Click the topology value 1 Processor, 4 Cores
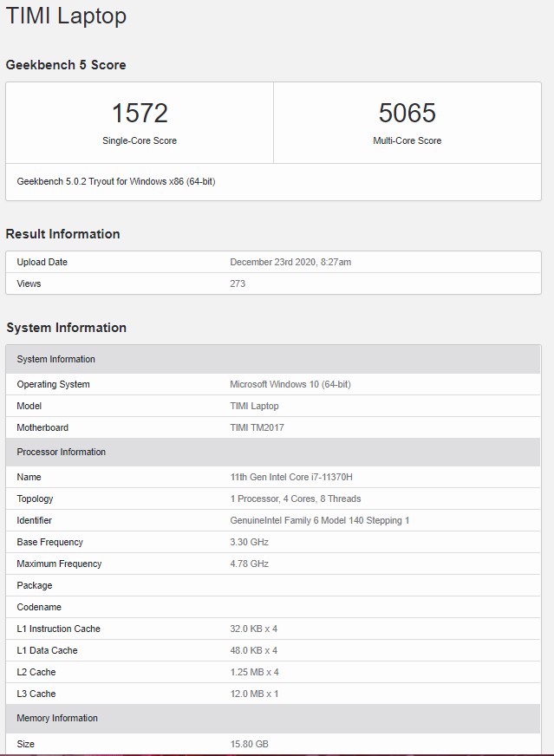 tap(296, 499)
